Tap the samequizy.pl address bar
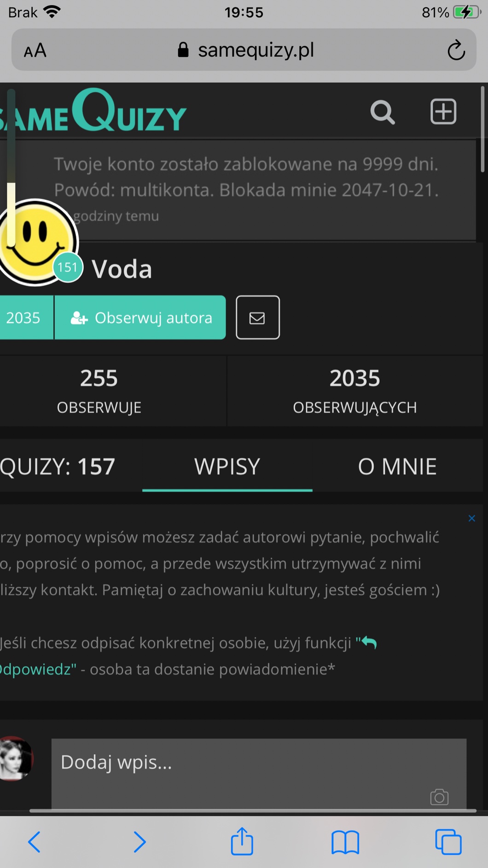 pyautogui.click(x=244, y=50)
